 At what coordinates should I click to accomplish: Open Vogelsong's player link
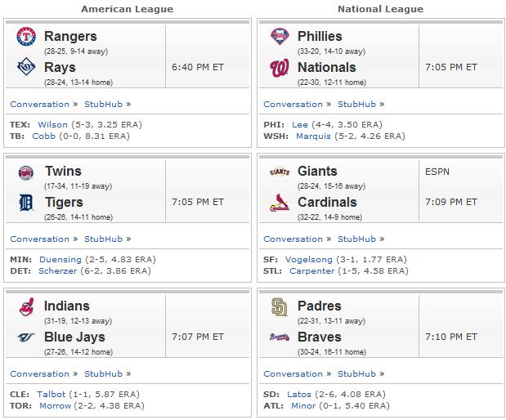tap(308, 260)
